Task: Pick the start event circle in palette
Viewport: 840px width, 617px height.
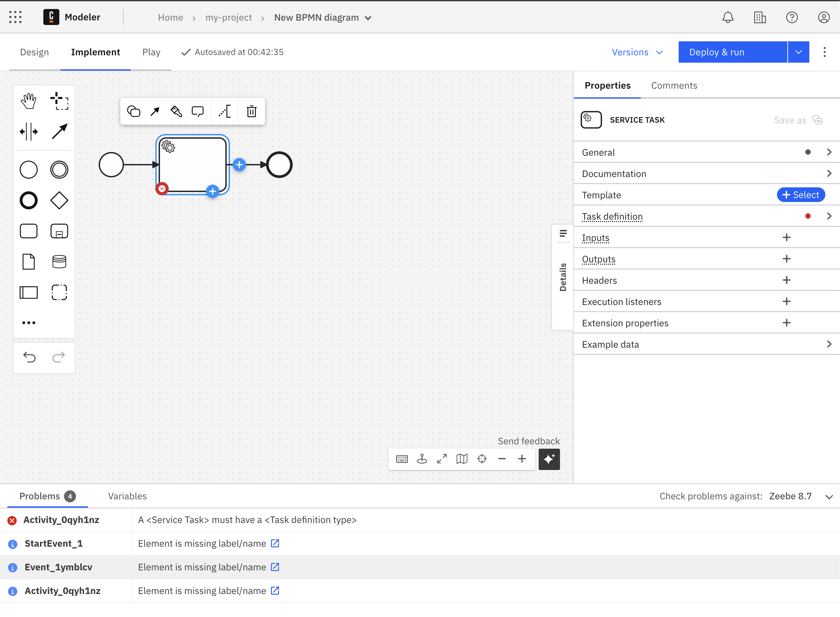Action: point(28,170)
